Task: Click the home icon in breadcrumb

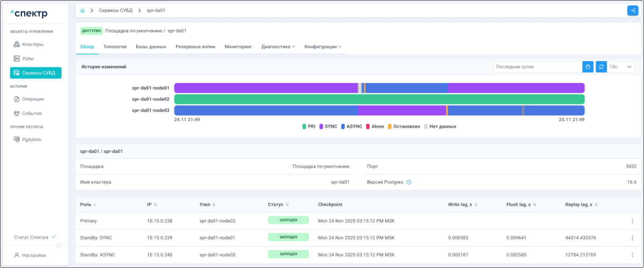Action: (83, 11)
